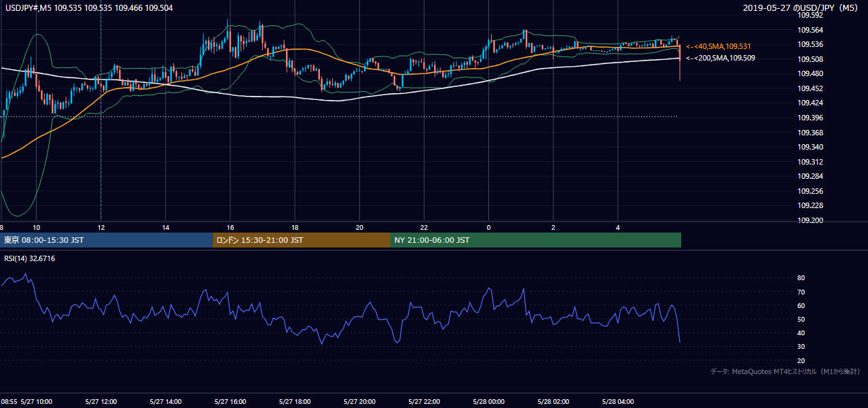868x408 pixels.
Task: Click price axis label 109.452
Action: tap(810, 88)
